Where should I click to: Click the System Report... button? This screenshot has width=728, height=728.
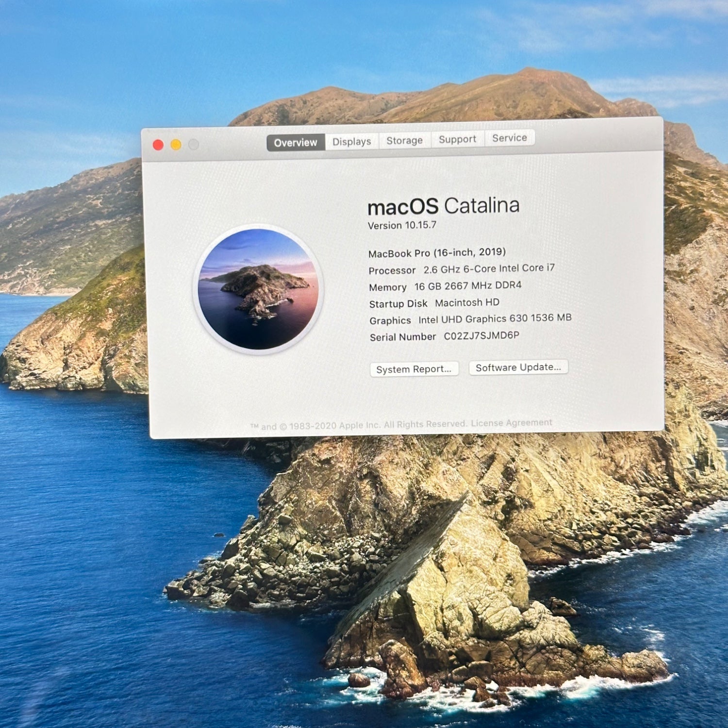[x=414, y=369]
